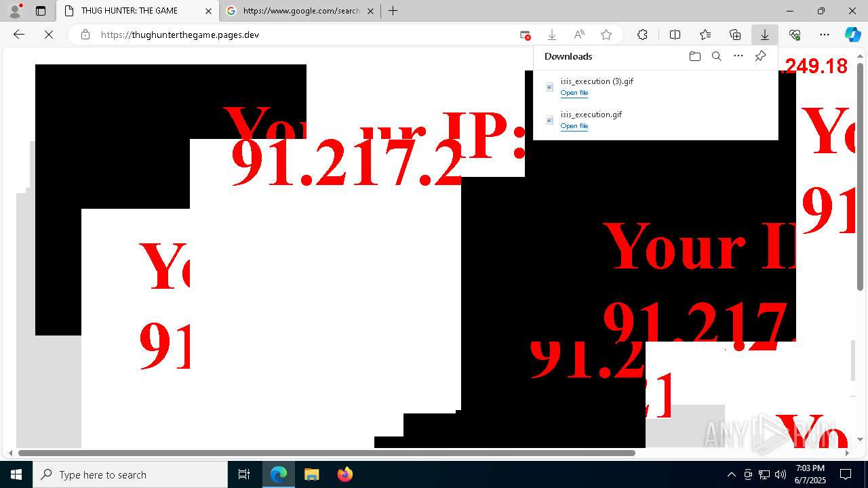This screenshot has width=868, height=488.
Task: Open network status tray icon
Action: (x=764, y=474)
